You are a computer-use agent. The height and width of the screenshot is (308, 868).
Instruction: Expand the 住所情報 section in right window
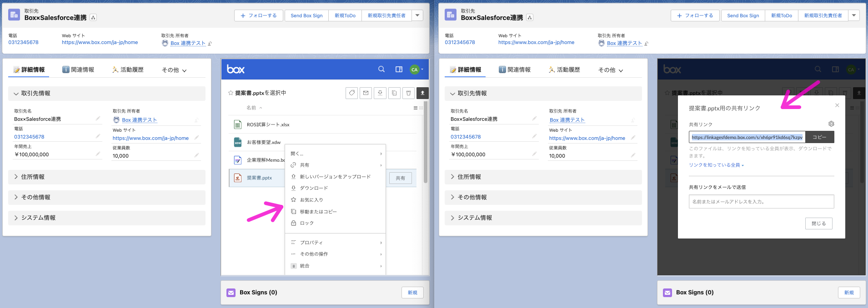(x=543, y=177)
